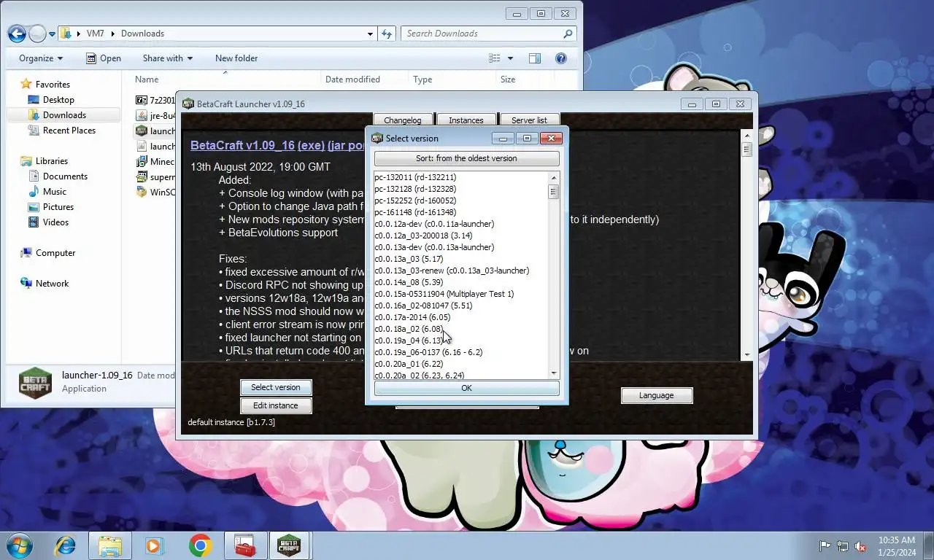The height and width of the screenshot is (560, 934).
Task: Select the launcher exe BetaCraft icon in file list
Action: 142,131
